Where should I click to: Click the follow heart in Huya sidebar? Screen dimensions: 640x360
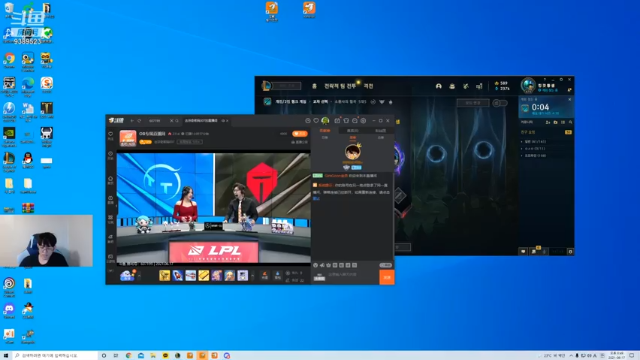click(x=111, y=135)
